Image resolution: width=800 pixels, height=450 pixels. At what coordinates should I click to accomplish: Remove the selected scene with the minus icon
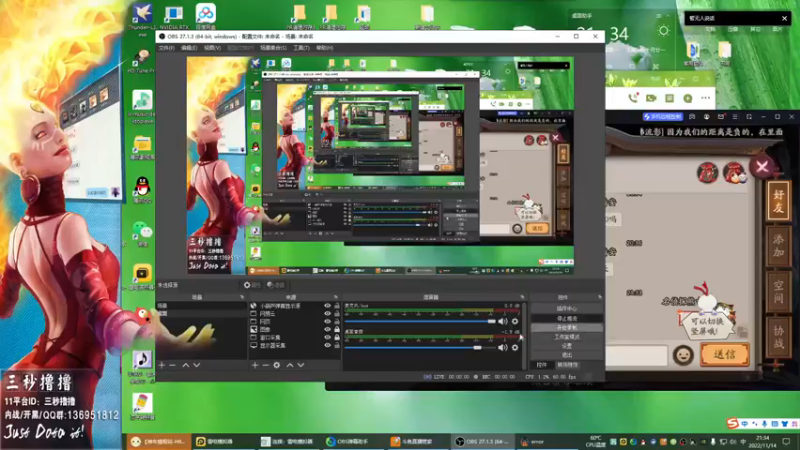tap(172, 365)
